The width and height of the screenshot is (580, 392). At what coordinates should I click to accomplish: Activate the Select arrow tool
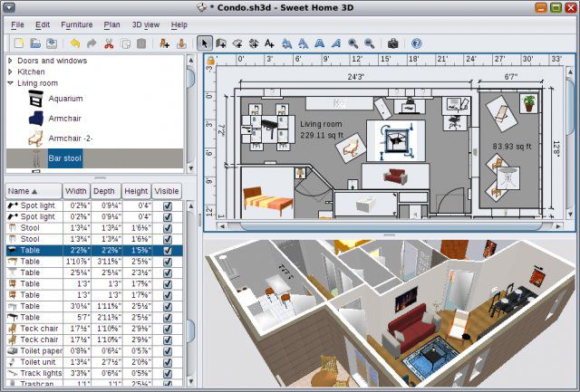click(x=205, y=43)
